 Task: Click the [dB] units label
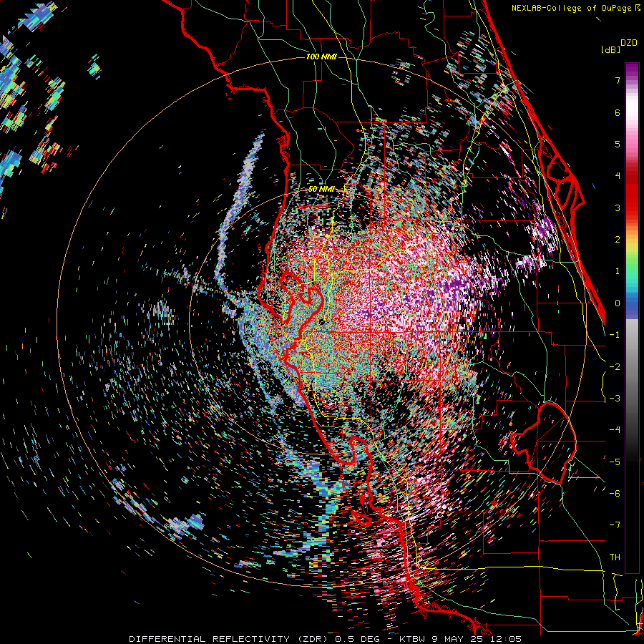pyautogui.click(x=611, y=49)
